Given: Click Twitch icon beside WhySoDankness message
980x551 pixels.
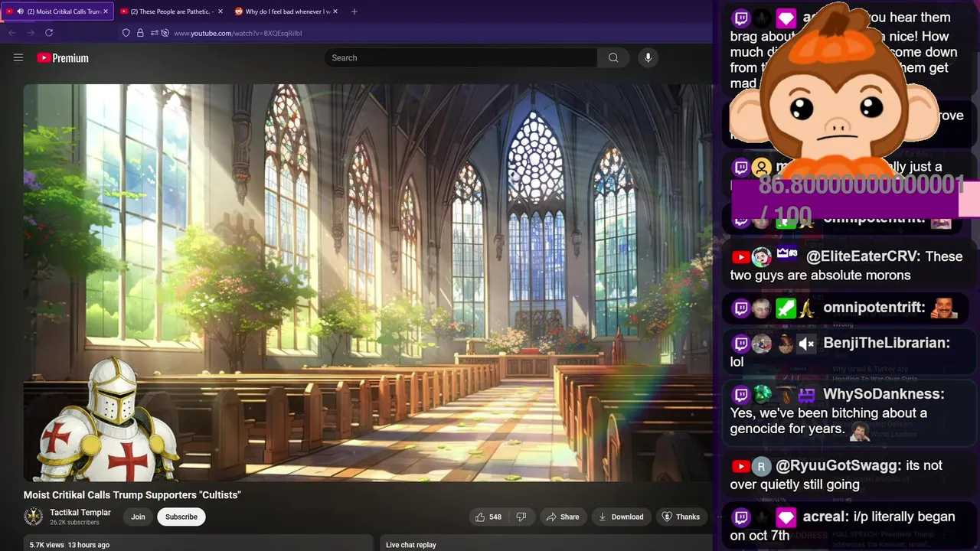Looking at the screenshot, I should pos(740,395).
